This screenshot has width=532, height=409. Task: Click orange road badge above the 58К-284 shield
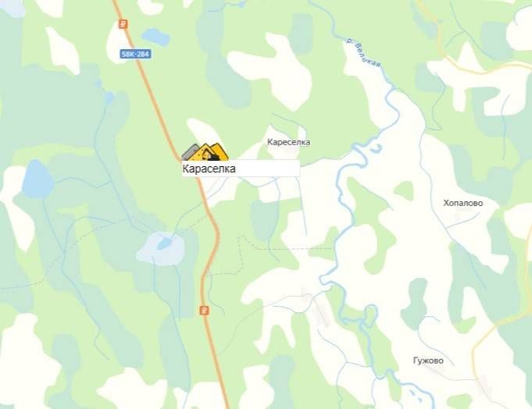pyautogui.click(x=123, y=24)
